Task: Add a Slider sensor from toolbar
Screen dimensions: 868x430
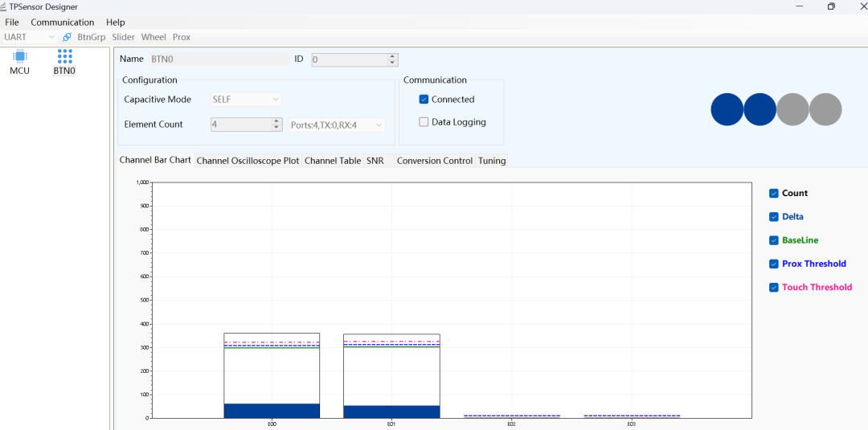Action: pos(123,37)
